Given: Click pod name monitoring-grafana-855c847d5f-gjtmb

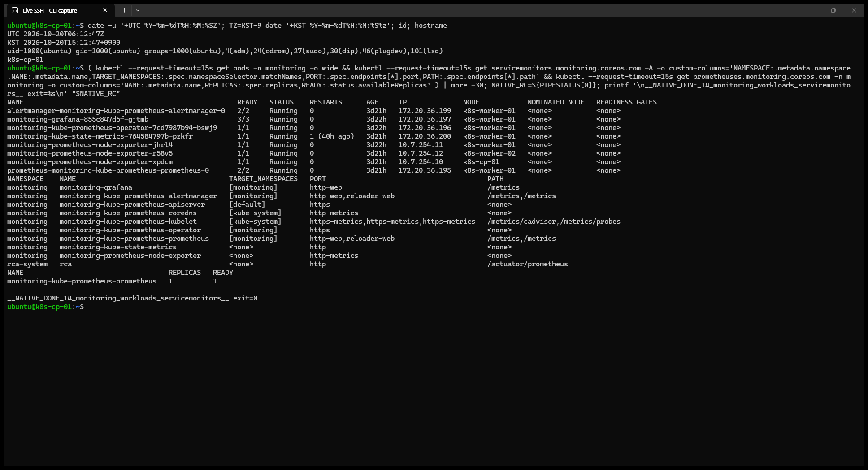Looking at the screenshot, I should (x=78, y=119).
